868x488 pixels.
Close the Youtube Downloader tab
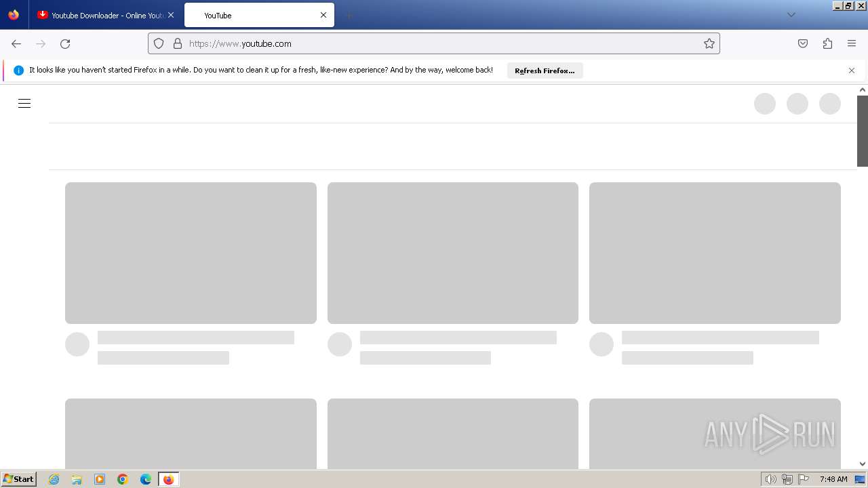[171, 15]
